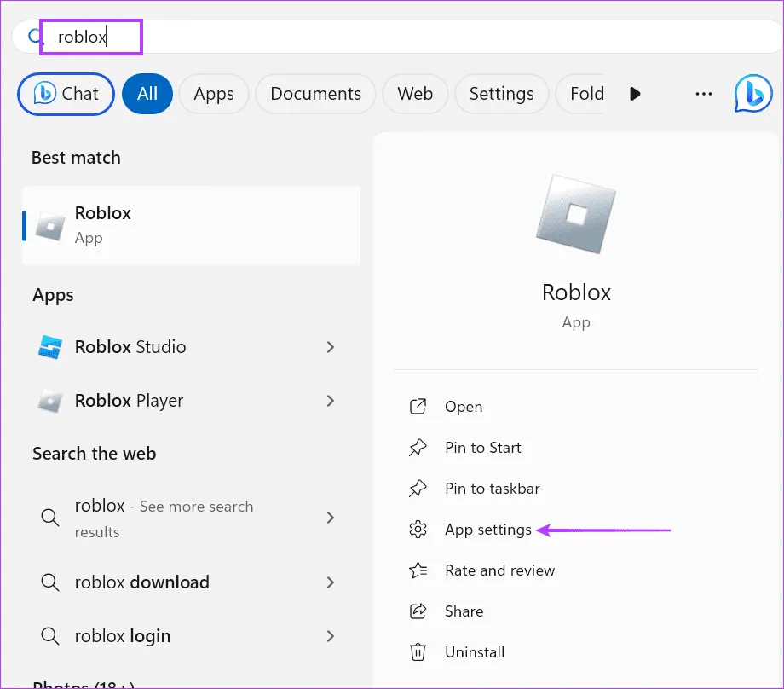784x689 pixels.
Task: Click the large Roblox logo in details pane
Action: pyautogui.click(x=576, y=214)
